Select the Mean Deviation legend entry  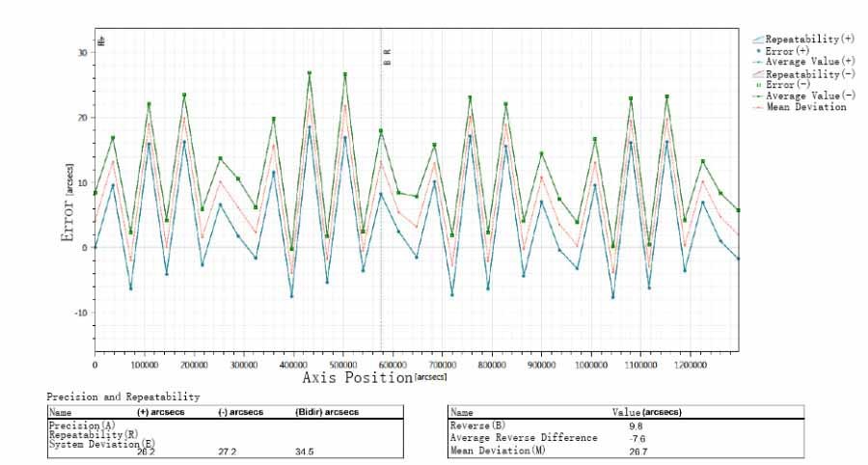806,107
